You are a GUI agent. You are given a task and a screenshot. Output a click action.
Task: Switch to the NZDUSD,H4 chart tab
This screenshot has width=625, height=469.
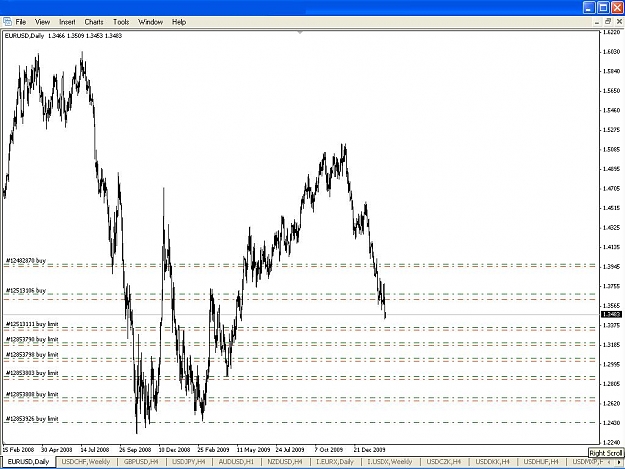tap(285, 461)
